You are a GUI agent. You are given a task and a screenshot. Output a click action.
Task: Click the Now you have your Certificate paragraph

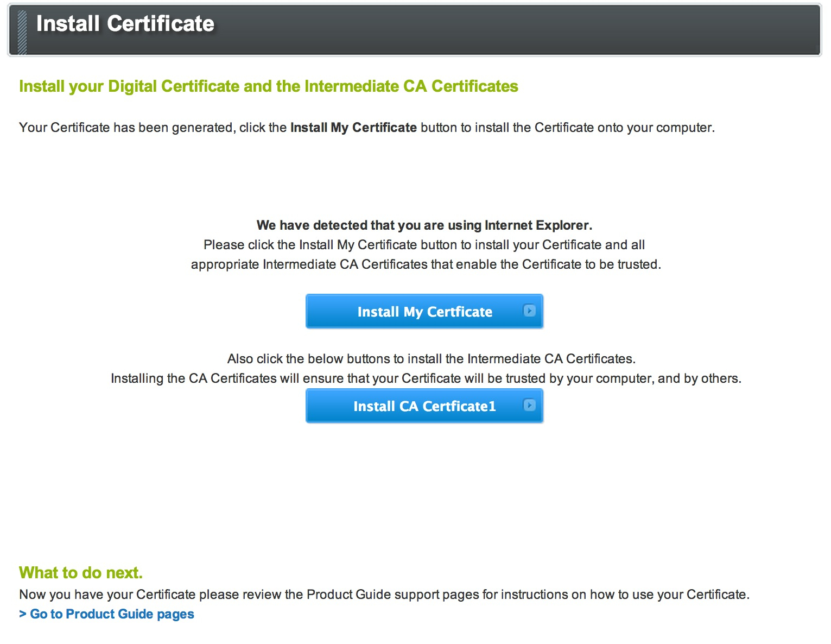(x=384, y=595)
